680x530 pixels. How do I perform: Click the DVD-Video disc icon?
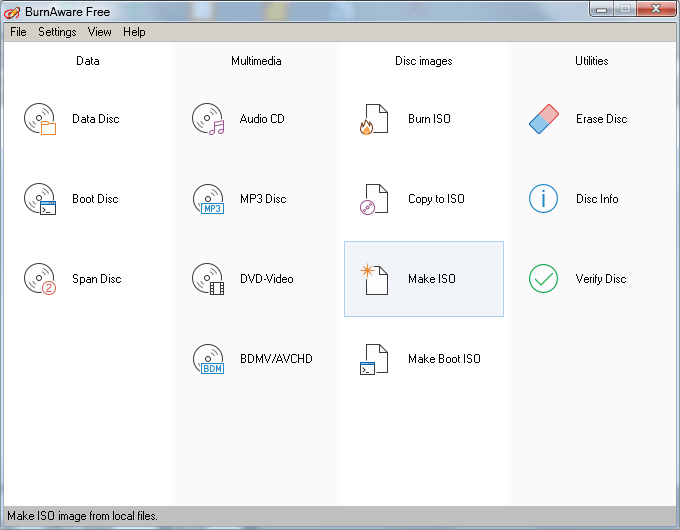208,279
